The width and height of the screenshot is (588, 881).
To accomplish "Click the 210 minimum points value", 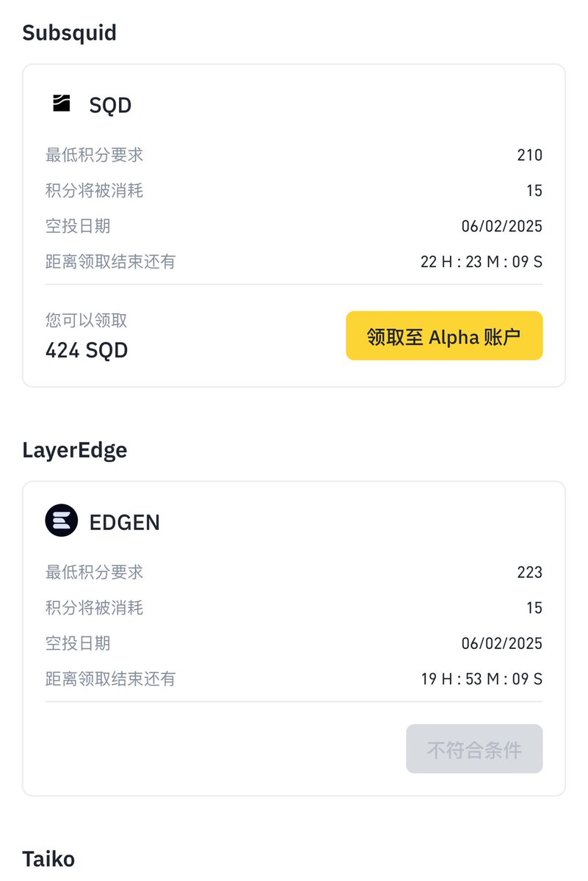I will [529, 155].
